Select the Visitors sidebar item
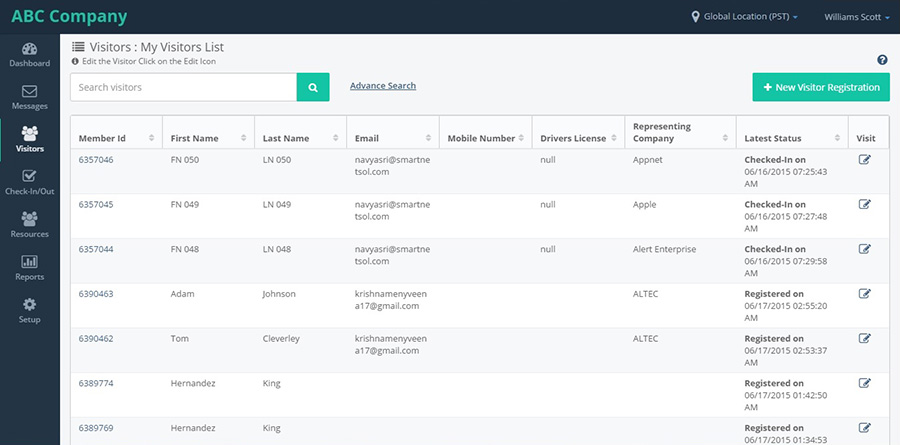 [x=29, y=140]
